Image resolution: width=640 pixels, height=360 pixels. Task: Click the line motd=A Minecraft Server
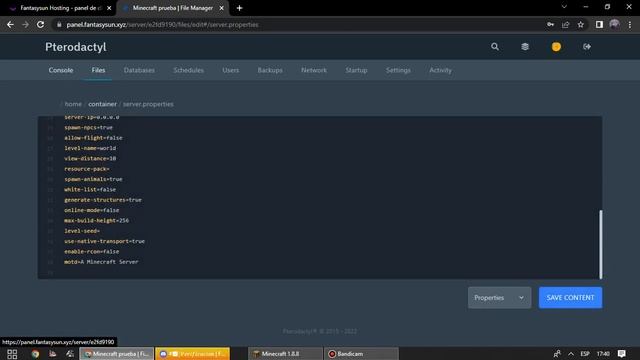[101, 262]
